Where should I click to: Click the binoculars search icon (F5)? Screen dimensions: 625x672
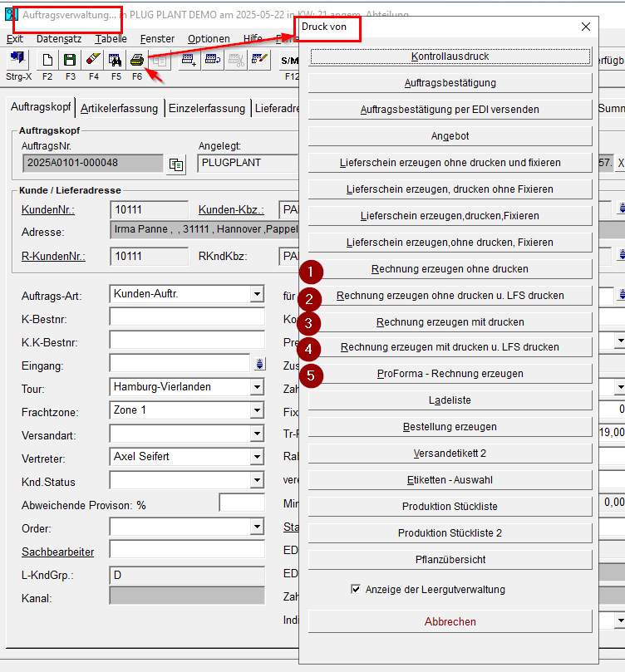pos(116,60)
